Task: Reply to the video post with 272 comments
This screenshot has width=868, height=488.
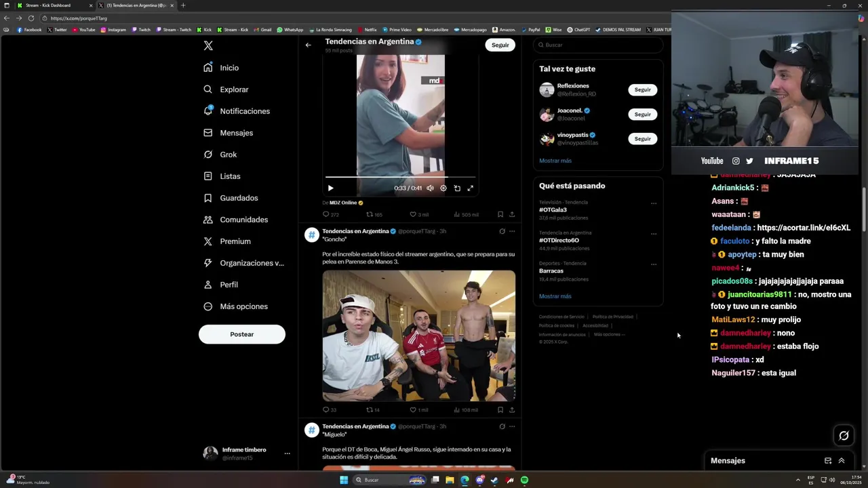Action: tap(330, 214)
